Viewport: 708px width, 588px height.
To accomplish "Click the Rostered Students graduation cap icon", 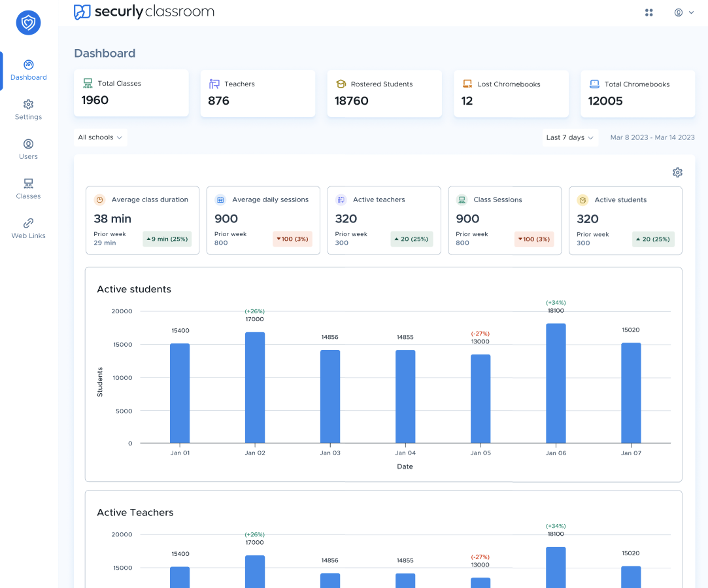I will (x=341, y=84).
